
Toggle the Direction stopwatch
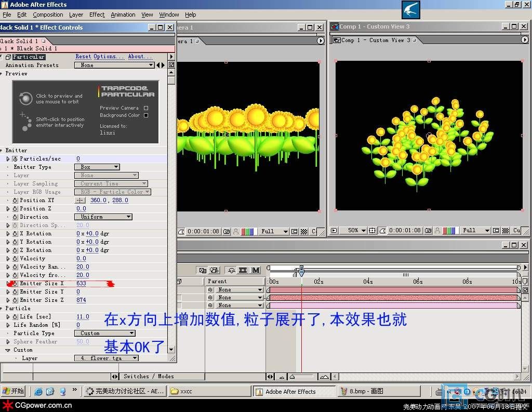tap(15, 217)
